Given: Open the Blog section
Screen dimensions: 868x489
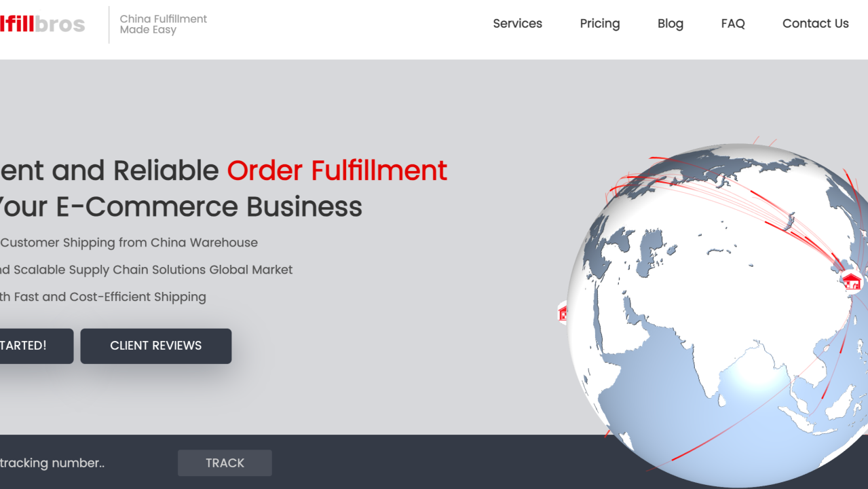Looking at the screenshot, I should coord(670,24).
